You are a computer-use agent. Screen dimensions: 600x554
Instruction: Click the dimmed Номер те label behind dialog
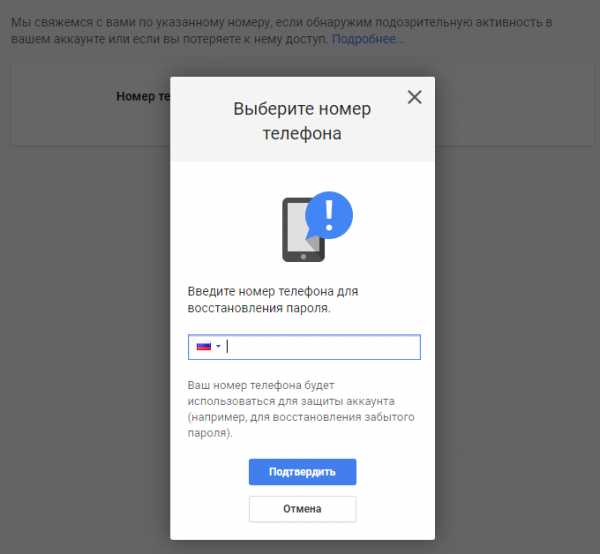pos(143,96)
